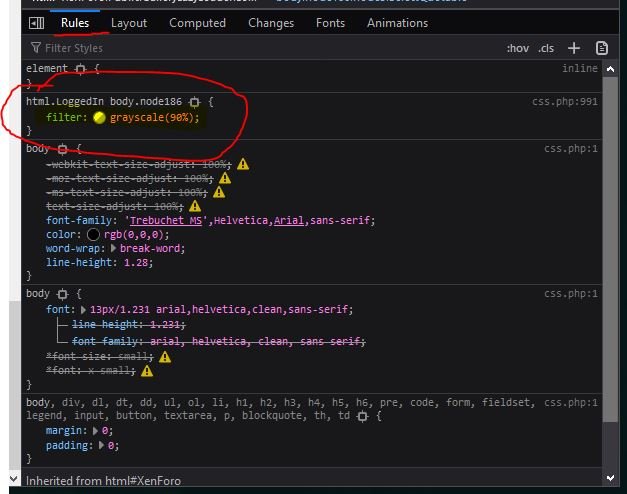627x494 pixels.
Task: Open the Layout tab
Action: coord(129,23)
